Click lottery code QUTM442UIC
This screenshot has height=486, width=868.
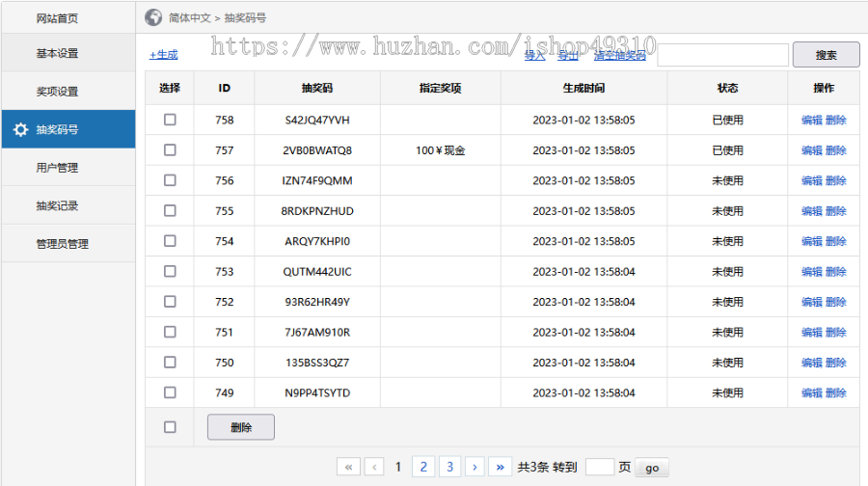[x=317, y=272]
